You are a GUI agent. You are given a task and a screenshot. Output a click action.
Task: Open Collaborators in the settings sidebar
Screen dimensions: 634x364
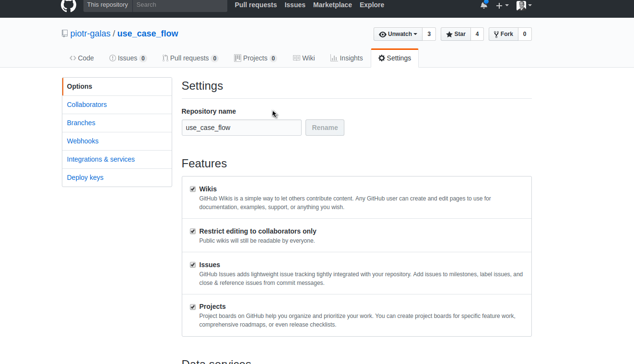click(117, 105)
